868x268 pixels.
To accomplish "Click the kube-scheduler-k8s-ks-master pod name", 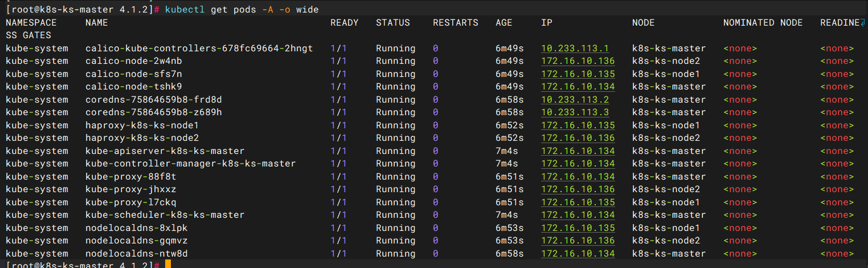I will click(x=165, y=215).
